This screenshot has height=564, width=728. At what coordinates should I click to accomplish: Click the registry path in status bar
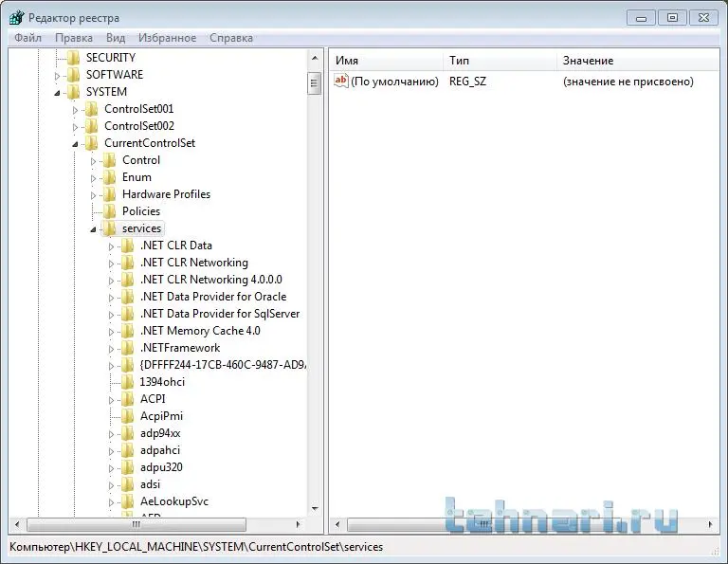[196, 547]
